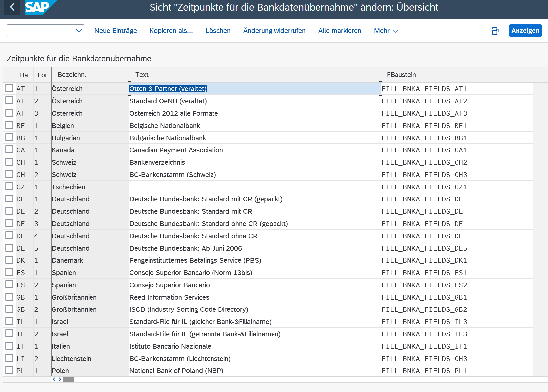Open the command field dropdown
Viewport: 548px width, 392px height.
pyautogui.click(x=79, y=31)
